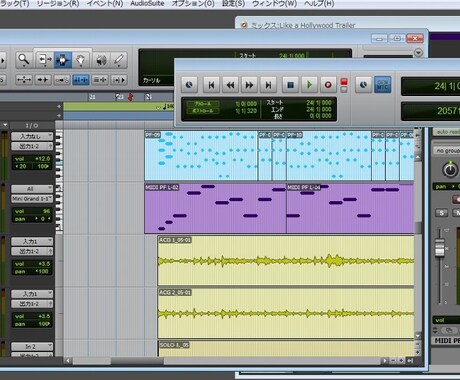Viewport: 460px width, 380px height.
Task: Open the リージョン(R) menu
Action: pos(58,4)
